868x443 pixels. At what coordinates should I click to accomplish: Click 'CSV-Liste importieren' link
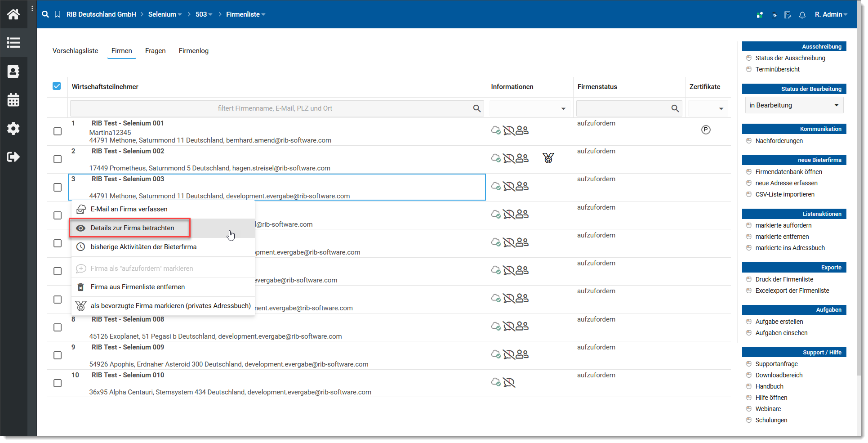coord(785,194)
